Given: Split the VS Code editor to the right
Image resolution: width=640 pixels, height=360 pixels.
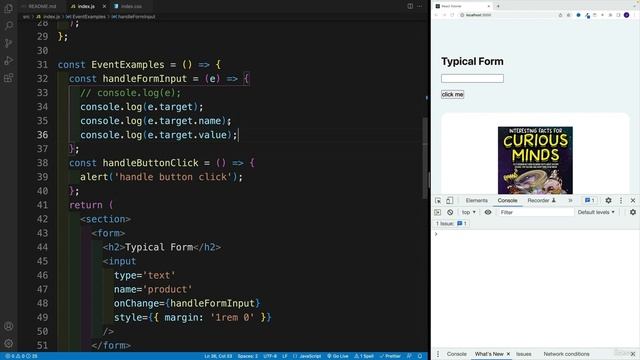Looking at the screenshot, I should point(410,6).
